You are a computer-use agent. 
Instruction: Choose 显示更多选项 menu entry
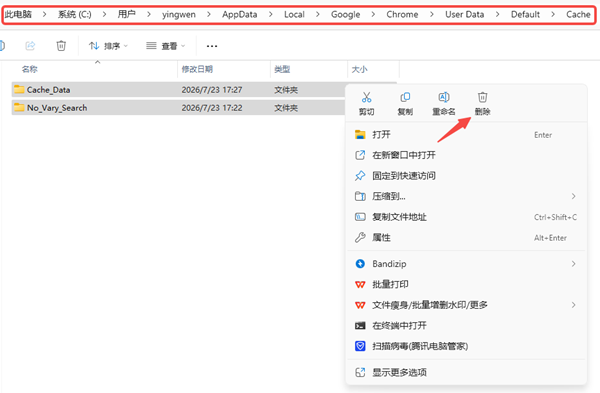[x=466, y=372]
